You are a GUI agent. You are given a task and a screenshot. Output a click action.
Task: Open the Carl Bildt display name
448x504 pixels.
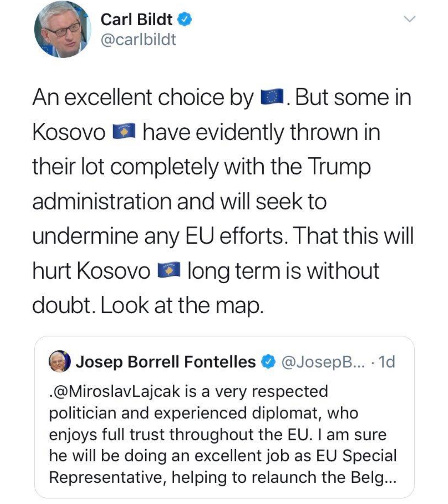pos(136,20)
